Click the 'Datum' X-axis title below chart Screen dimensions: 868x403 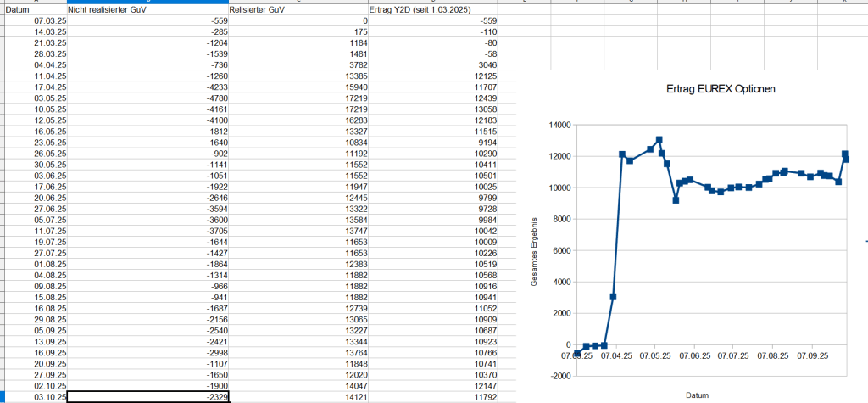click(x=697, y=395)
